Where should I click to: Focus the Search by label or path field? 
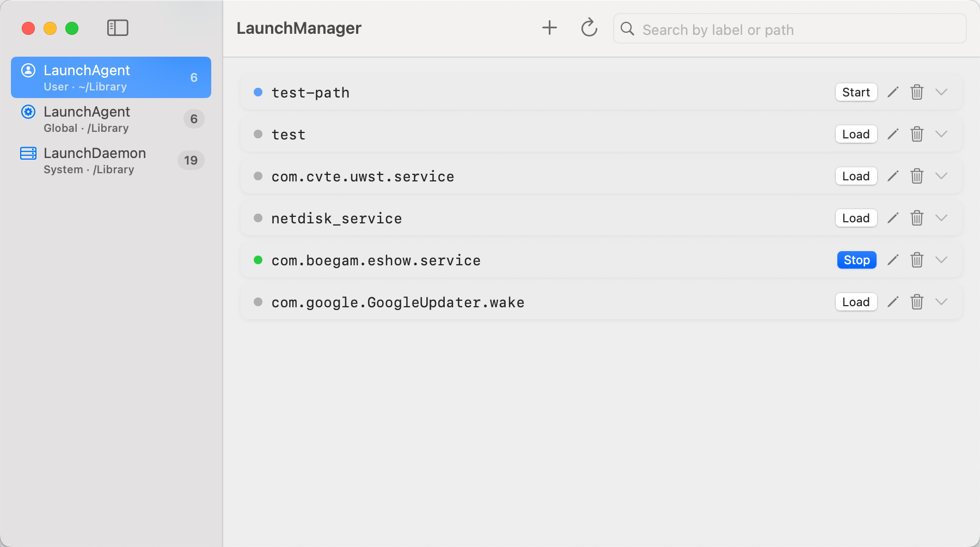coord(789,29)
